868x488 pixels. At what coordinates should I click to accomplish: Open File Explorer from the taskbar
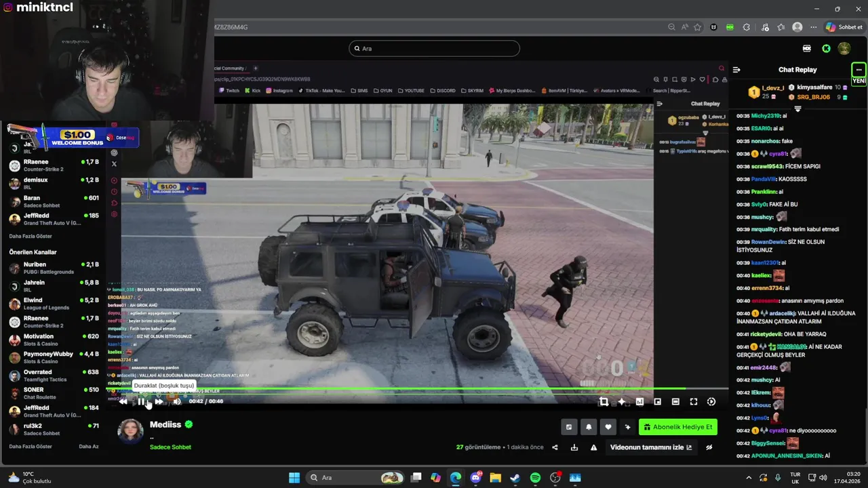[x=496, y=478]
